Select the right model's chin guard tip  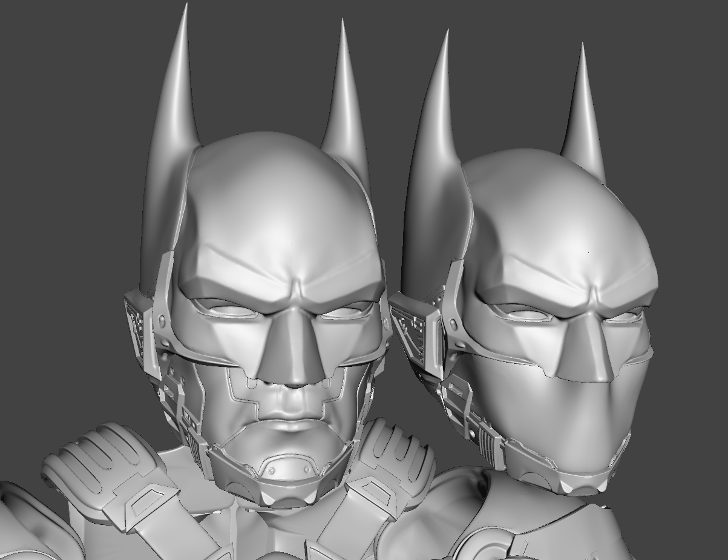[x=581, y=478]
